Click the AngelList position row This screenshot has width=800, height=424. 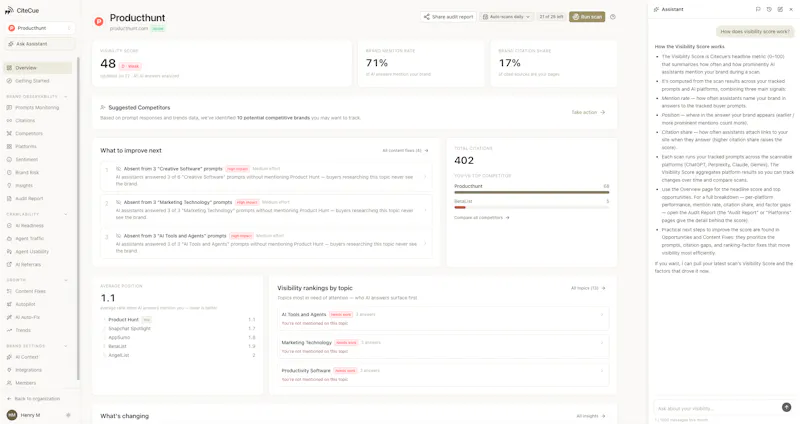click(x=179, y=355)
